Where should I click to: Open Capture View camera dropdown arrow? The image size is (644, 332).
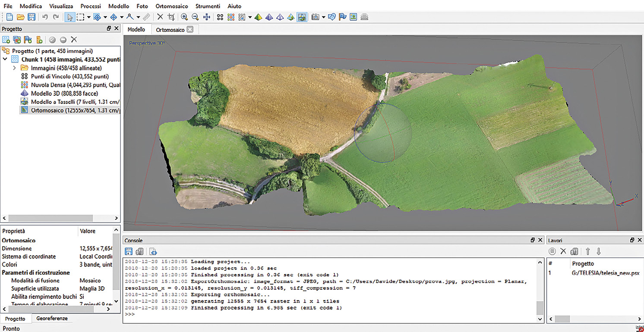pos(324,17)
